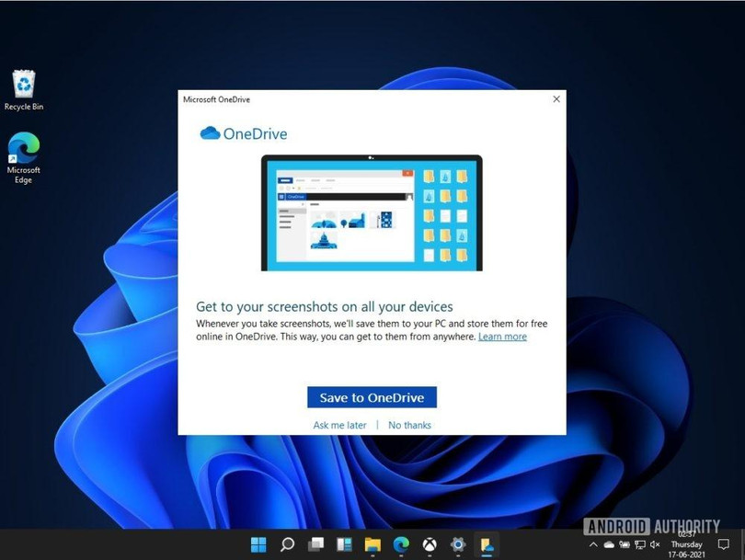Screen dimensions: 745x560
Task: Click the OneDrive cloud logo in the dialog
Action: click(210, 132)
